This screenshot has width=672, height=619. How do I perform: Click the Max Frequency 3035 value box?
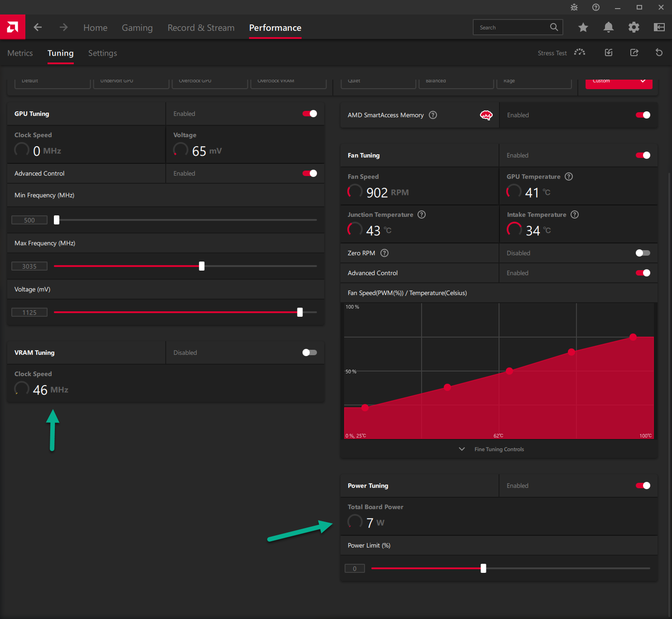pyautogui.click(x=29, y=266)
